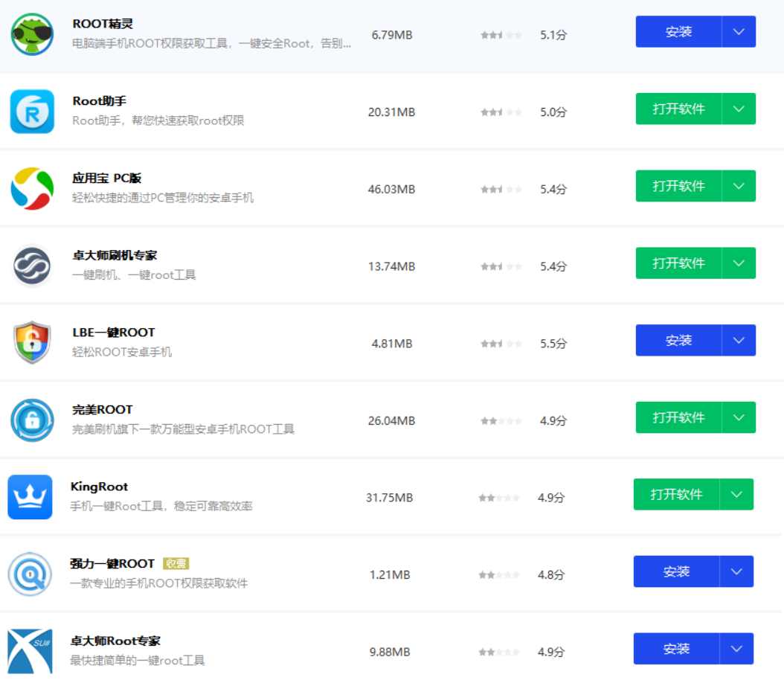Click the ROOT精灵 title text

[x=103, y=24]
